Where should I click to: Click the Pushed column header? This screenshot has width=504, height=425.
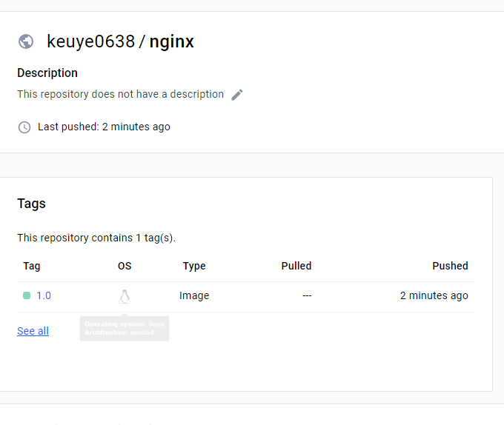pos(450,266)
